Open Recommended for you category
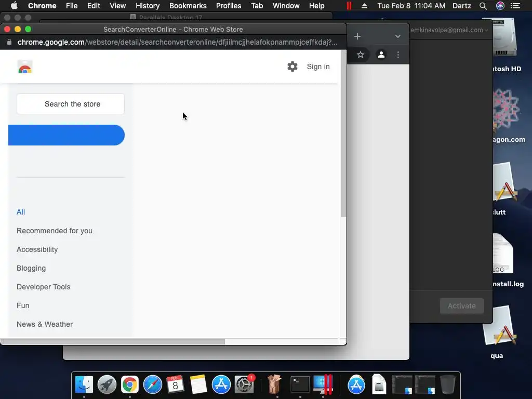Viewport: 532px width, 399px height. coord(54,231)
